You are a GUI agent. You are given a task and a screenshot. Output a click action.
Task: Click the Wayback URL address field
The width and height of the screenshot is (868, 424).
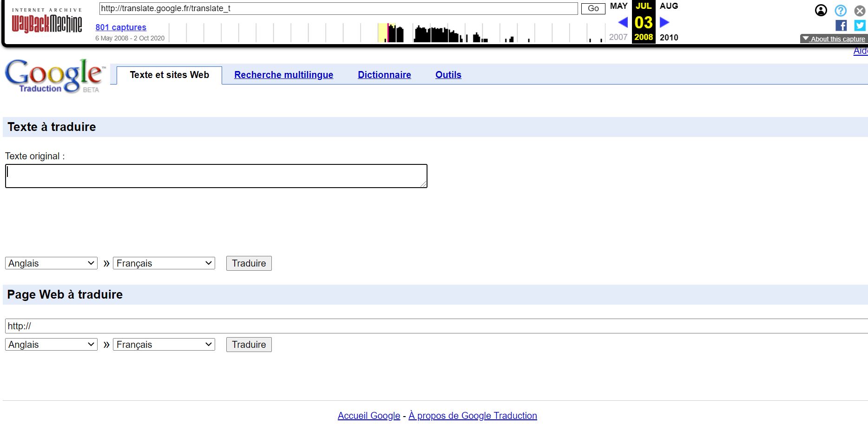(x=338, y=8)
